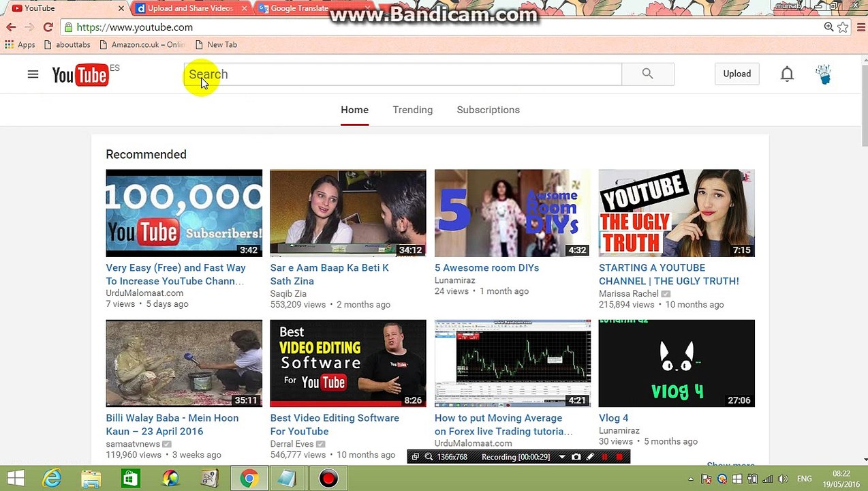868x491 pixels.
Task: Click the Bandicam magnifier icon
Action: [429, 457]
